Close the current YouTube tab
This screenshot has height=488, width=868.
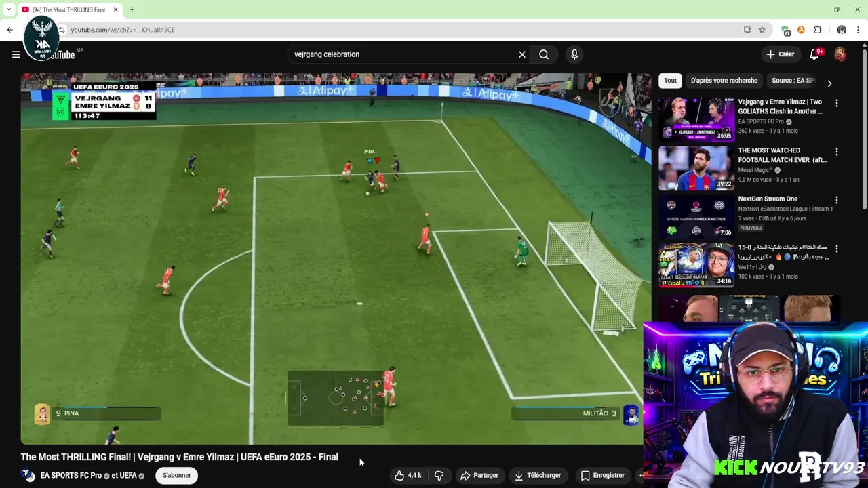point(115,9)
